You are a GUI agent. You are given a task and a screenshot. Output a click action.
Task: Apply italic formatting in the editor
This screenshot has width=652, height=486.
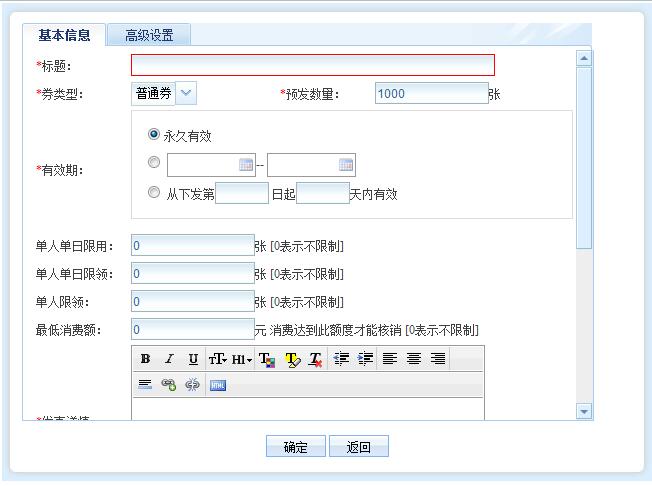(x=169, y=359)
